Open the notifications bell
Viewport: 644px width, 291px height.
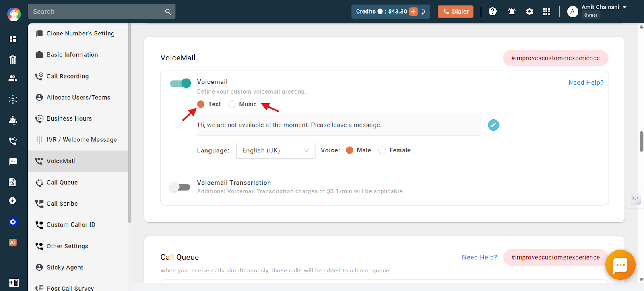(x=512, y=12)
